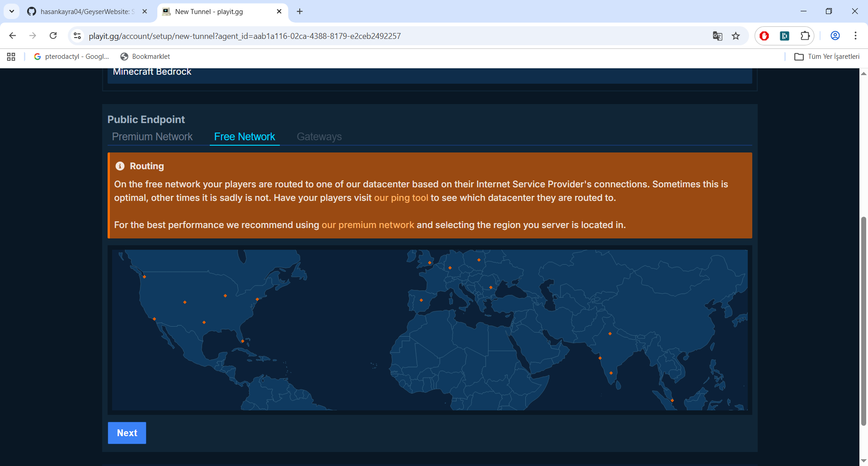This screenshot has width=868, height=466.
Task: Click the scrollbar up arrow
Action: pyautogui.click(x=863, y=73)
